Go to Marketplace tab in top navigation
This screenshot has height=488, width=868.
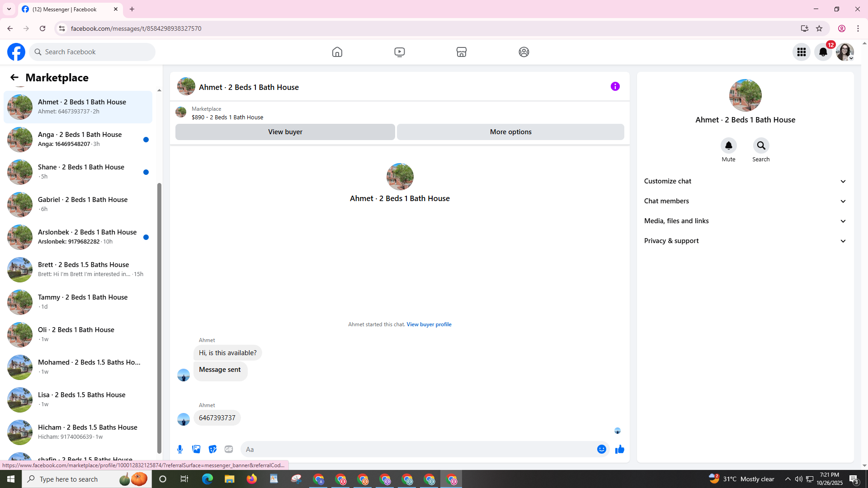pos(461,52)
